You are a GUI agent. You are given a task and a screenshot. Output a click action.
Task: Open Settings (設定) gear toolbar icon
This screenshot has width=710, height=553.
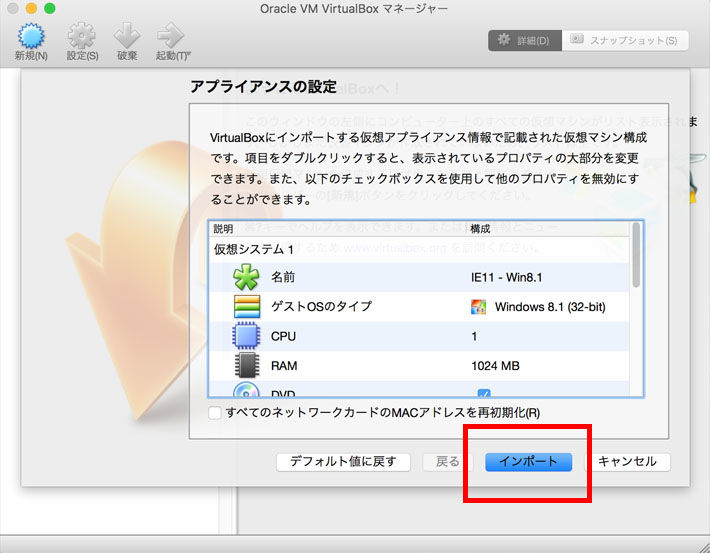[82, 36]
